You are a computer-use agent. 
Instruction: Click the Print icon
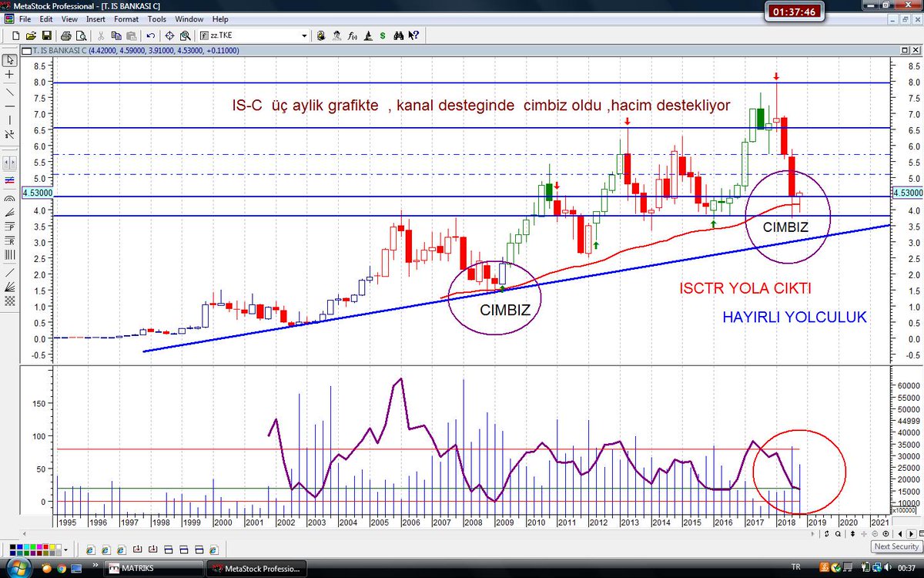(x=66, y=35)
